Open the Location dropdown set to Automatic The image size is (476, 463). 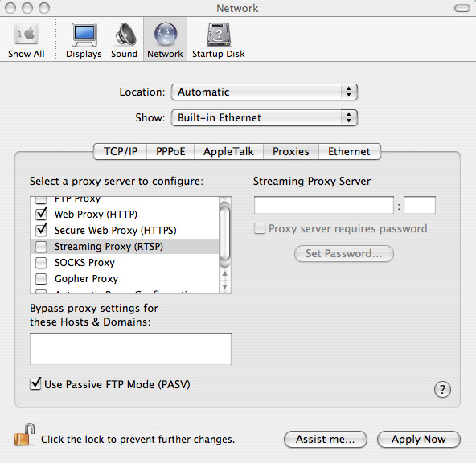pos(265,92)
